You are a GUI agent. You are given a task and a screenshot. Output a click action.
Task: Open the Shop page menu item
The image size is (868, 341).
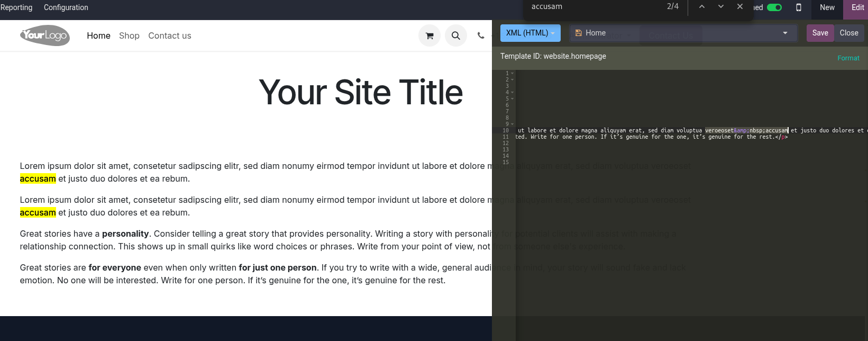point(129,35)
